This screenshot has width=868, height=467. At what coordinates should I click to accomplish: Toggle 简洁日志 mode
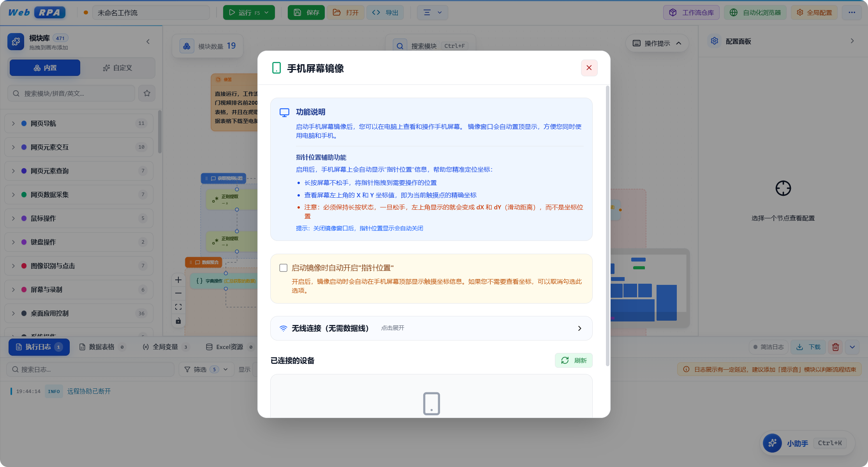(768, 347)
